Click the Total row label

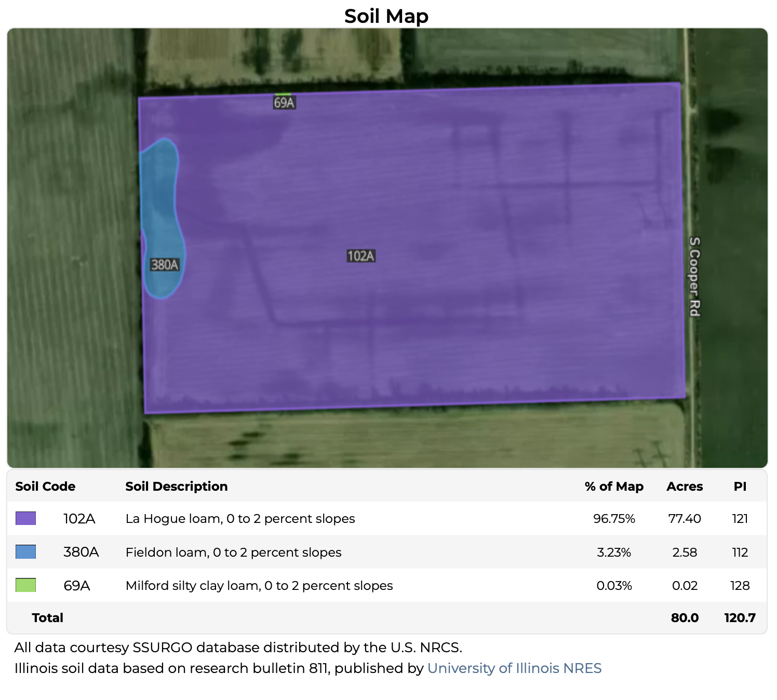[47, 618]
